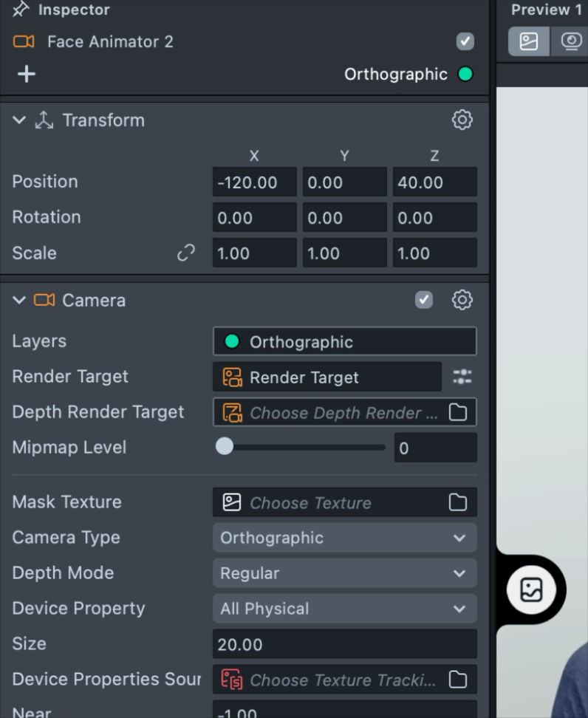Browse folder for Depth Render Target

coord(458,413)
